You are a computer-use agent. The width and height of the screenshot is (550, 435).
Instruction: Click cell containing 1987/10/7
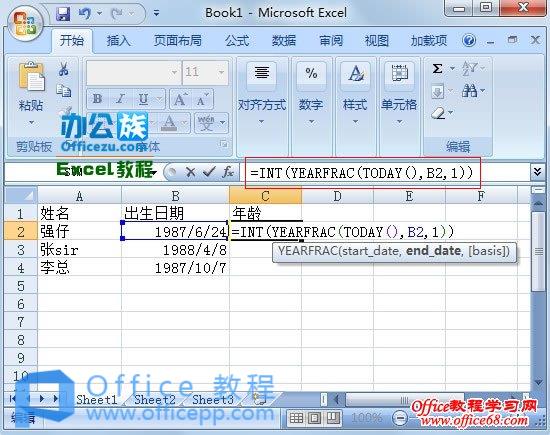(175, 268)
